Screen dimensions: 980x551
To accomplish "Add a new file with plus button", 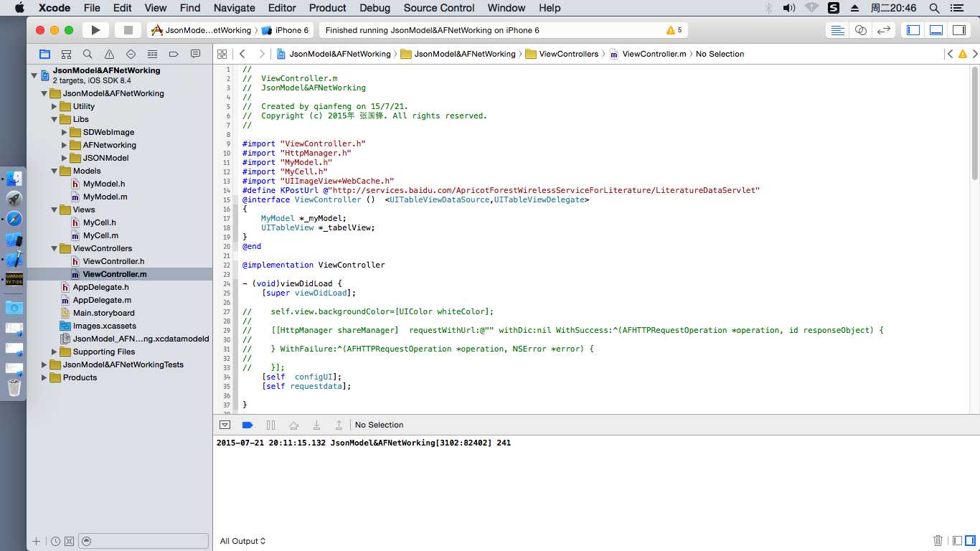I will 37,541.
